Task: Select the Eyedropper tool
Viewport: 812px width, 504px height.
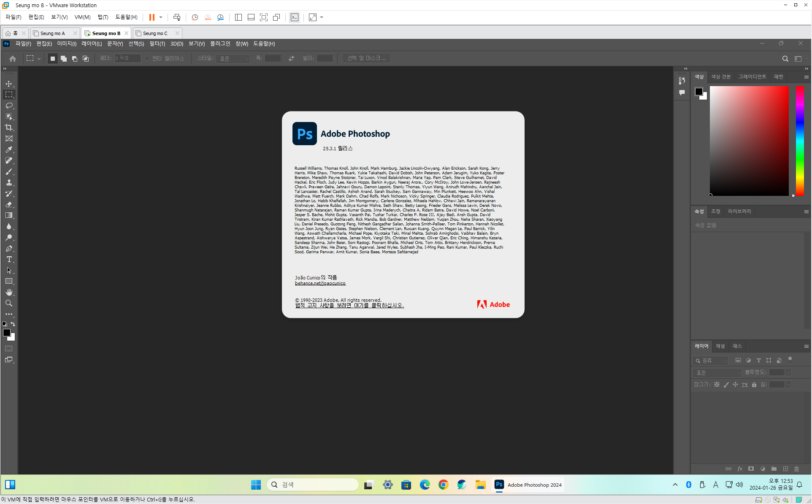Action: (9, 149)
